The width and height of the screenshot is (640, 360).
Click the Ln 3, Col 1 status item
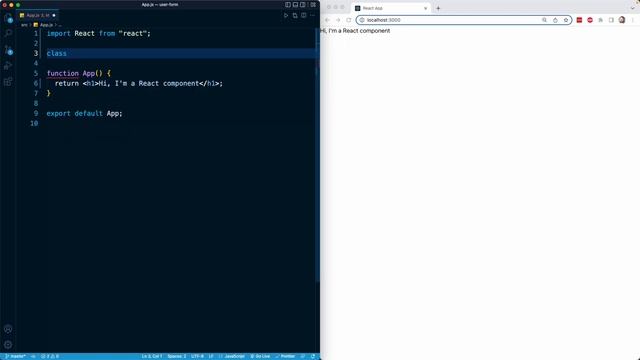pos(151,356)
